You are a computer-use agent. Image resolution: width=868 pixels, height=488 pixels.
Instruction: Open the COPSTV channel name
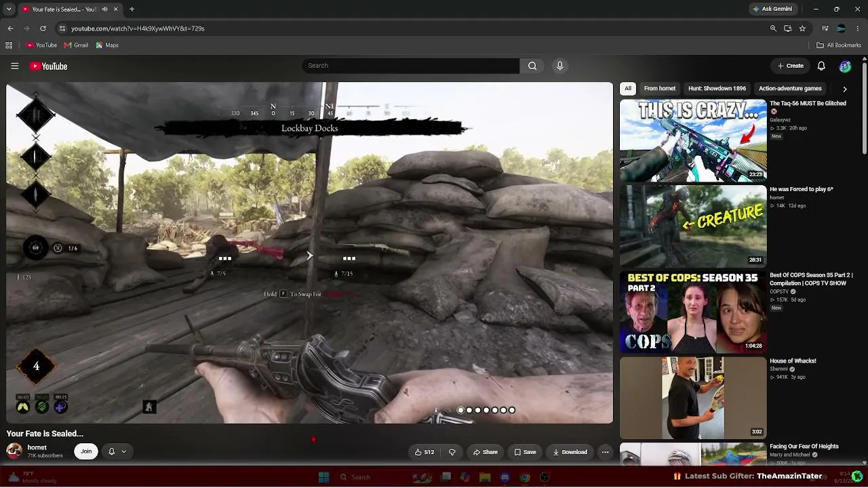tap(779, 292)
